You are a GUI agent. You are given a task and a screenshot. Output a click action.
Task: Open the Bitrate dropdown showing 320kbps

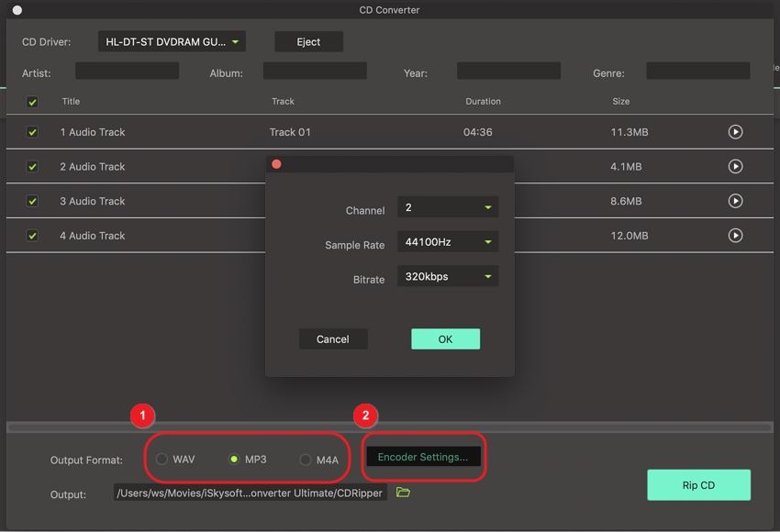[x=447, y=276]
